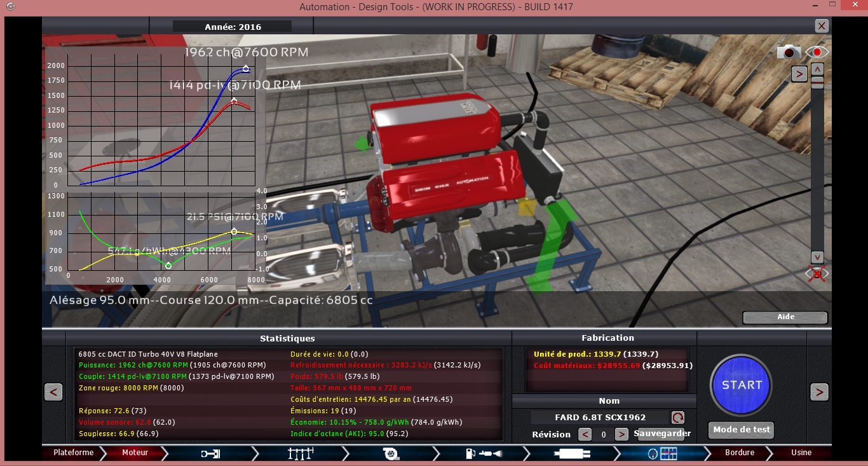Image resolution: width=868 pixels, height=466 pixels.
Task: Open the exhaust muffler tab icon
Action: click(x=571, y=453)
